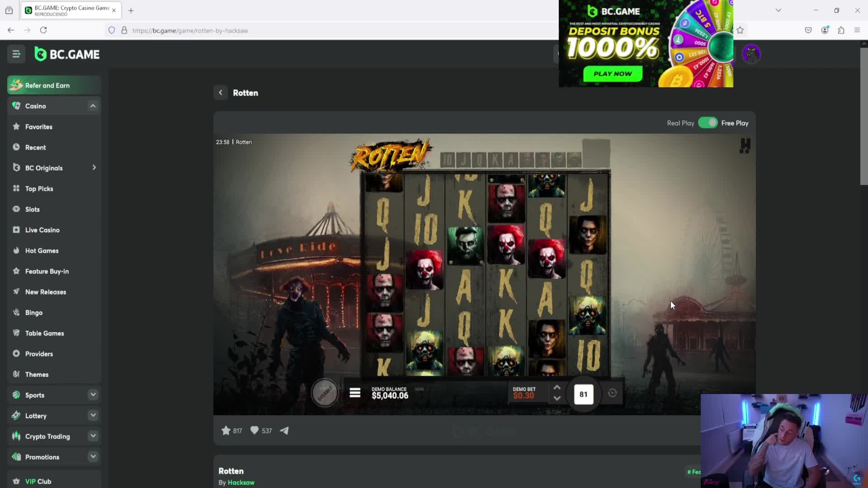868x488 pixels.
Task: Go back from the Rotten game page
Action: pyautogui.click(x=220, y=93)
